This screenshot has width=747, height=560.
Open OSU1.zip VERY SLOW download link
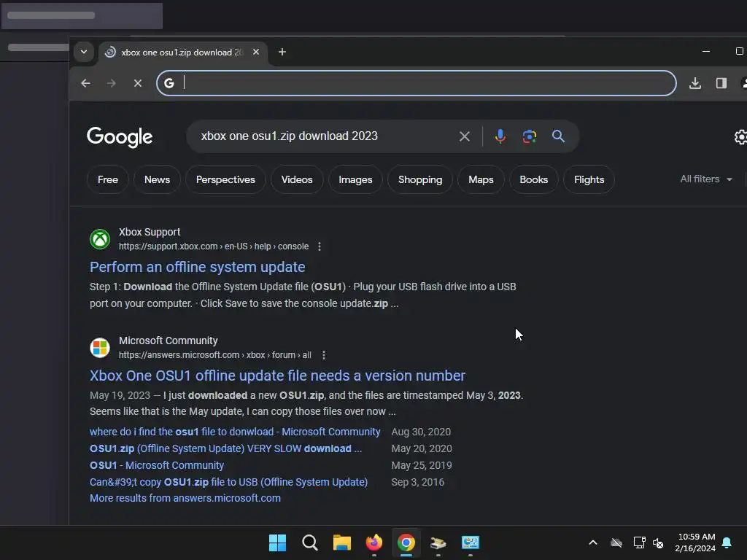click(225, 448)
